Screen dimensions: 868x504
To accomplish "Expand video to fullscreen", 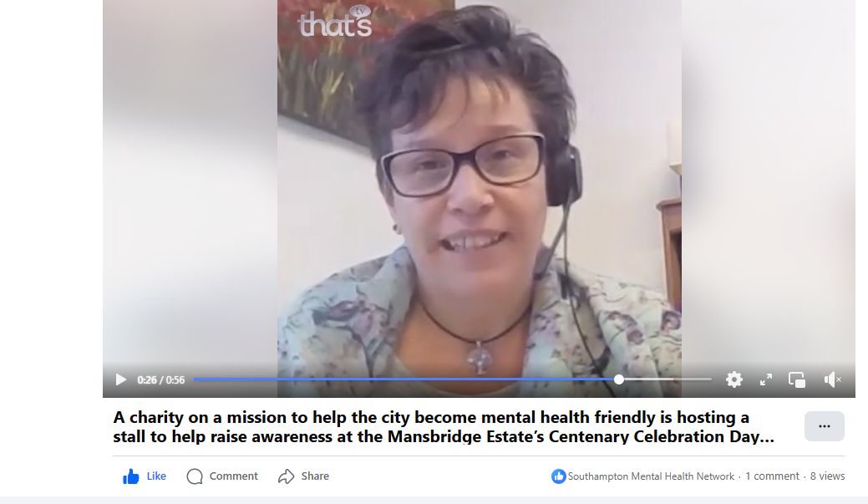I will [765, 379].
